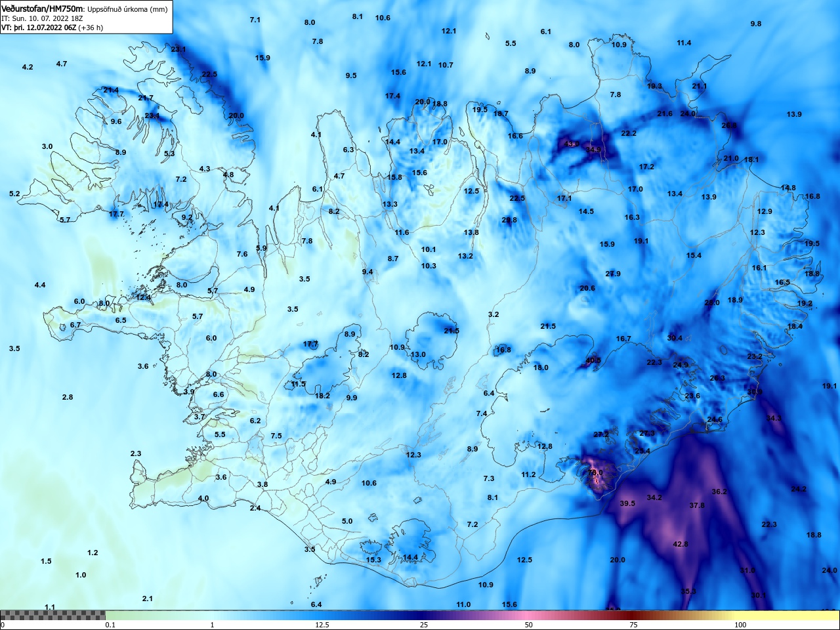840x630 pixels.
Task: Click the 16.3 precipitation value
Action: (632, 217)
